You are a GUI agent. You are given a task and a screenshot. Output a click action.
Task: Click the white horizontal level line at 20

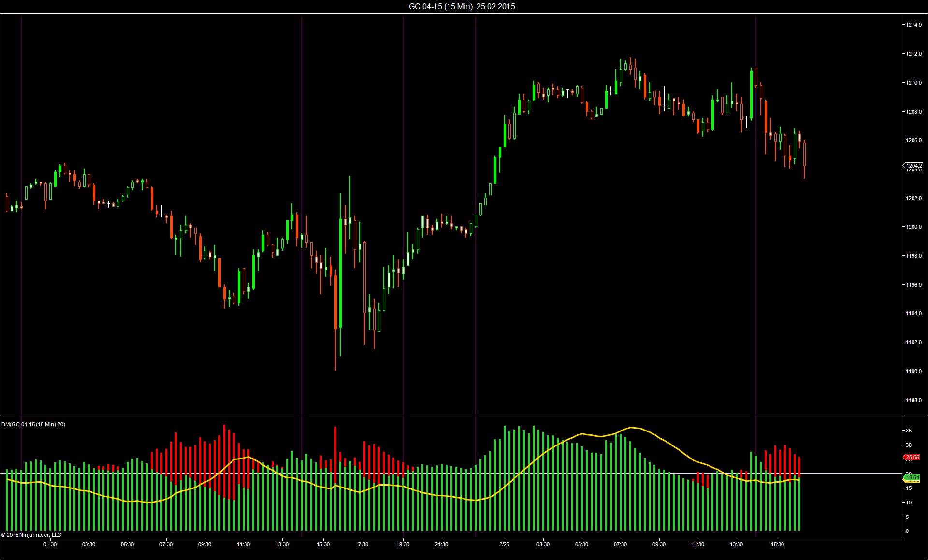[x=451, y=474]
